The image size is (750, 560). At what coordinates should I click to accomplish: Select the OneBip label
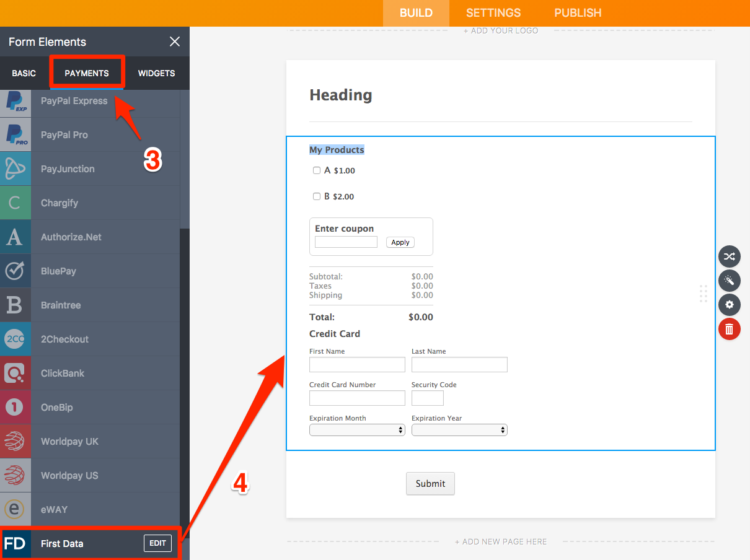[57, 407]
